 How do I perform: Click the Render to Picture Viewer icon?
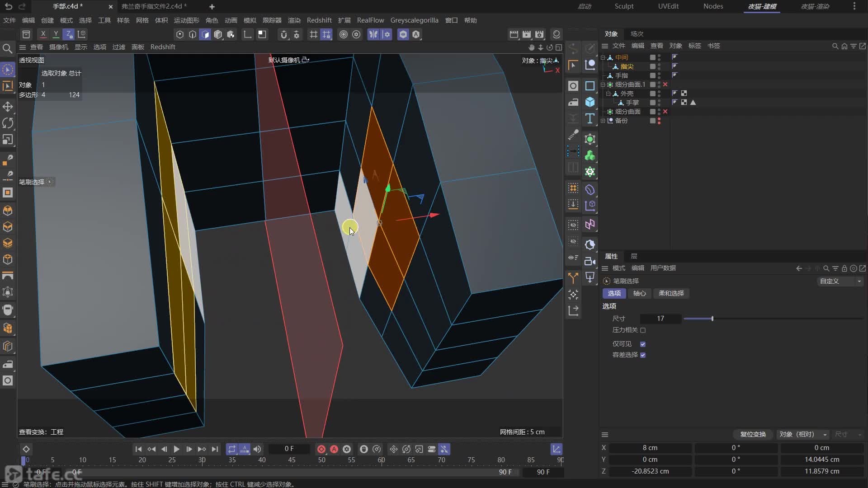click(x=527, y=34)
